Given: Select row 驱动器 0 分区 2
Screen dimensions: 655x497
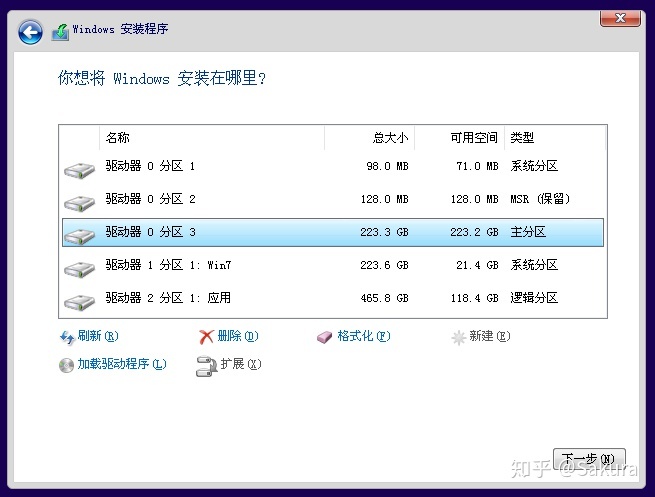Looking at the screenshot, I should 333,199.
